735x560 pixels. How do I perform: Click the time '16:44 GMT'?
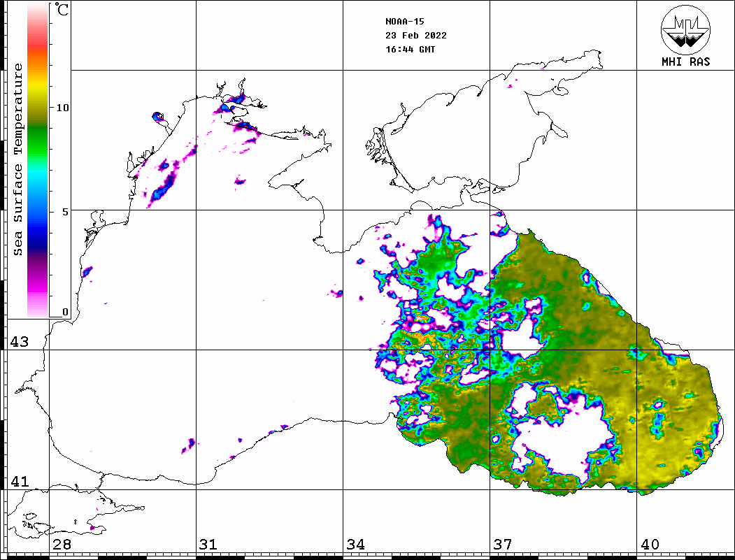(411, 49)
